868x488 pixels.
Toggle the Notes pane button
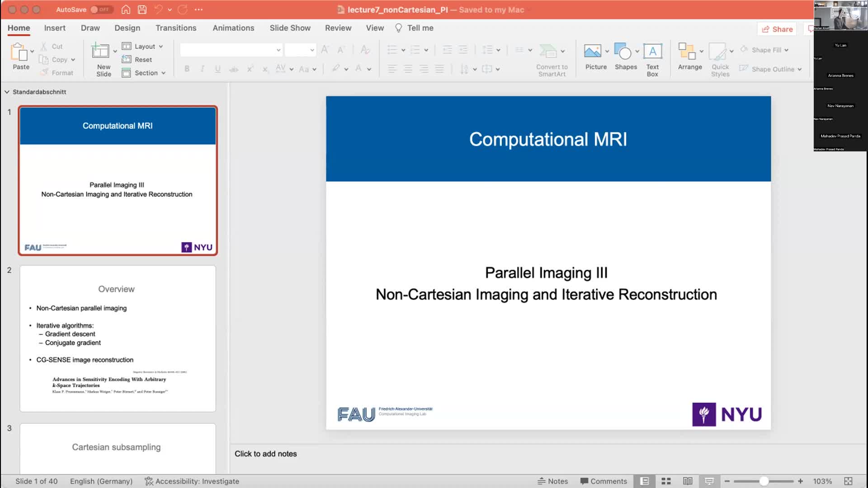pyautogui.click(x=552, y=481)
